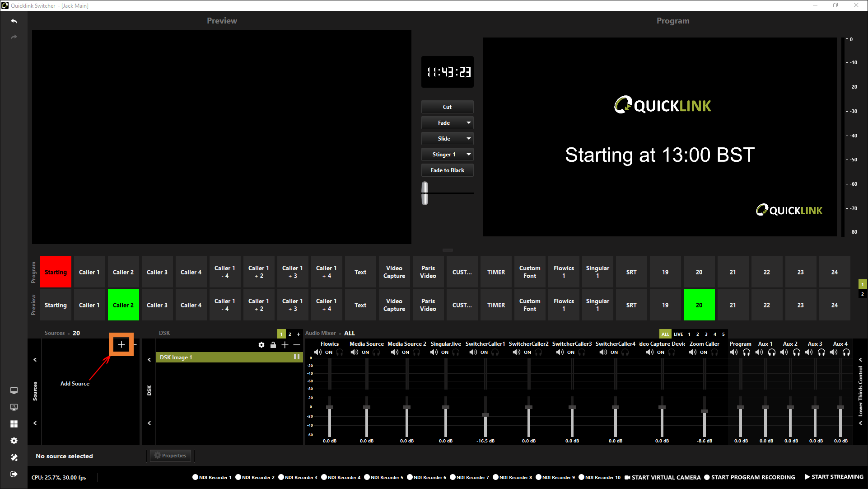Click the SwitcherCaller1 volume fader at -16.5 dB
Image resolution: width=868 pixels, height=489 pixels.
coord(485,415)
